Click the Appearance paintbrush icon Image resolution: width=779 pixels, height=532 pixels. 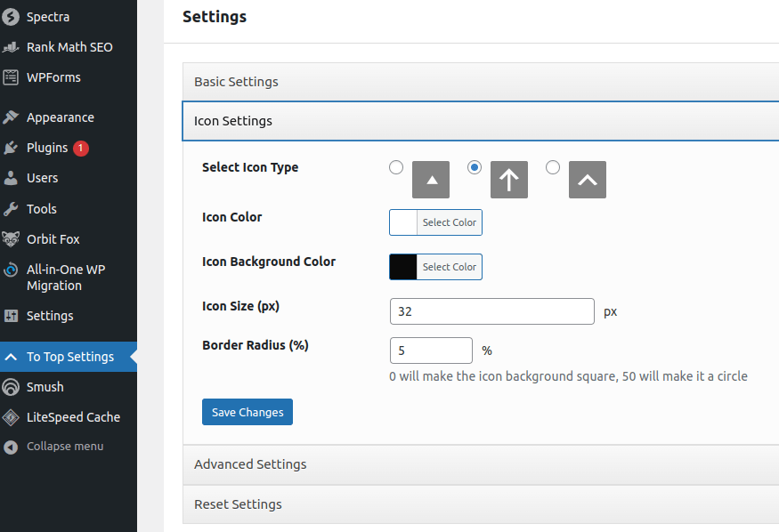(x=11, y=117)
